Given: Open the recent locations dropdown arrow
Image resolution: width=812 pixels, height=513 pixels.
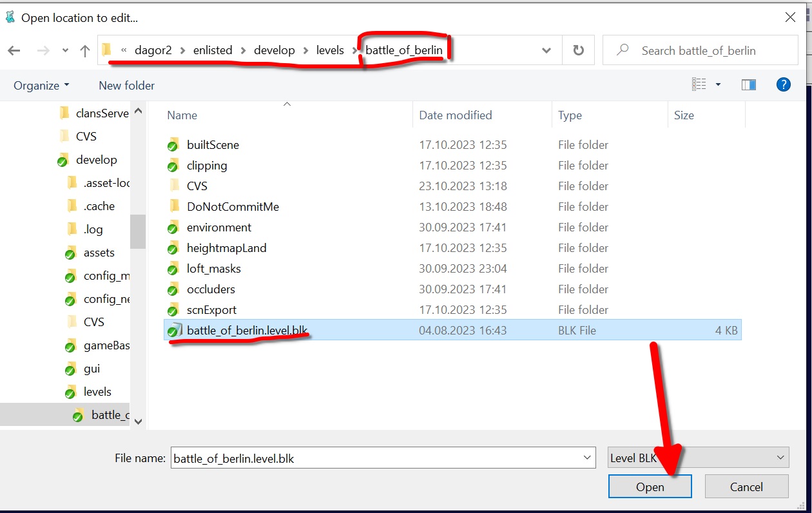Looking at the screenshot, I should point(65,50).
